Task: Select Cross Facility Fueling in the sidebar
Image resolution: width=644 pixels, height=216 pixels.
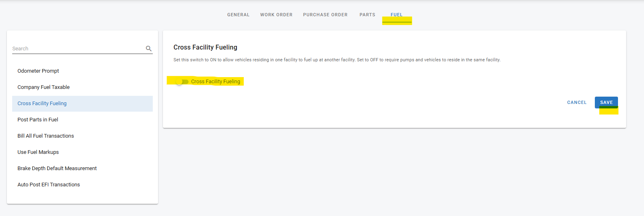Action: click(x=42, y=104)
